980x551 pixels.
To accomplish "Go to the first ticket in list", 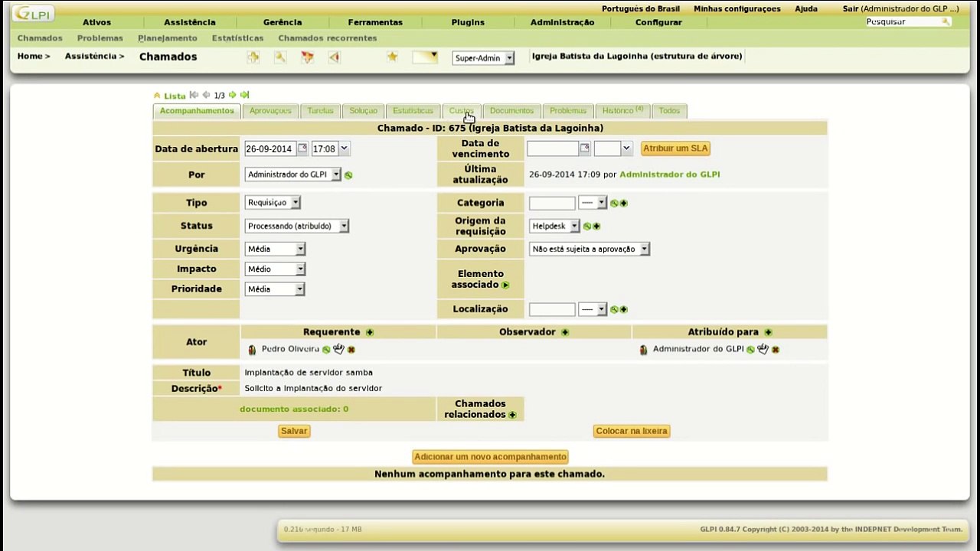I will click(194, 95).
